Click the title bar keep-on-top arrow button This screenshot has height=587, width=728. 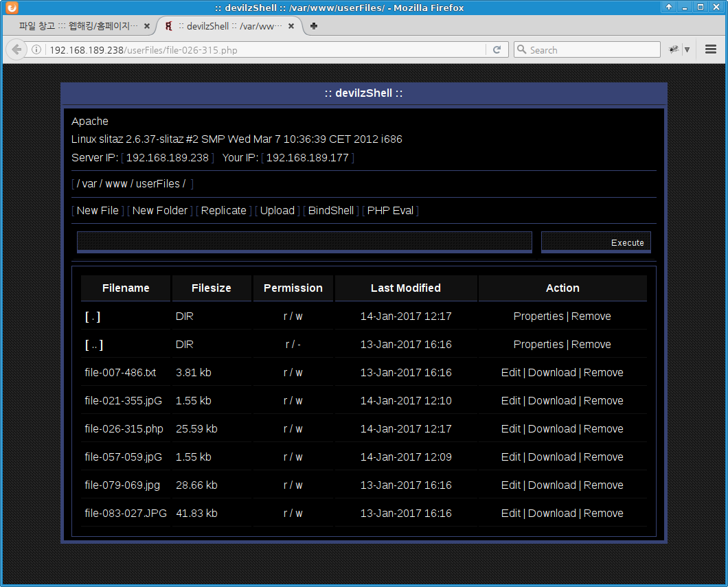(668, 7)
